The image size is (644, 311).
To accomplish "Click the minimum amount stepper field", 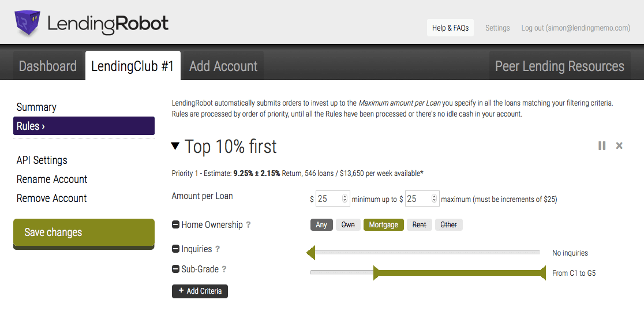I will [332, 199].
